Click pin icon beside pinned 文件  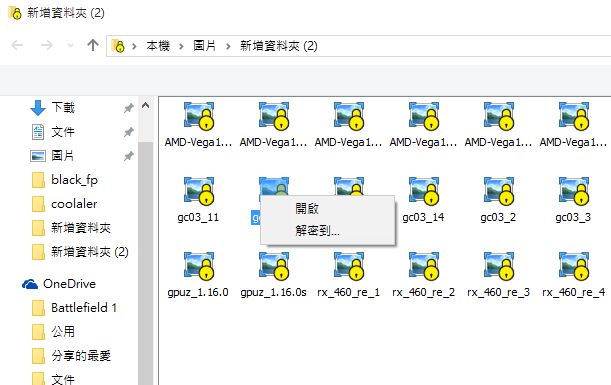(129, 132)
